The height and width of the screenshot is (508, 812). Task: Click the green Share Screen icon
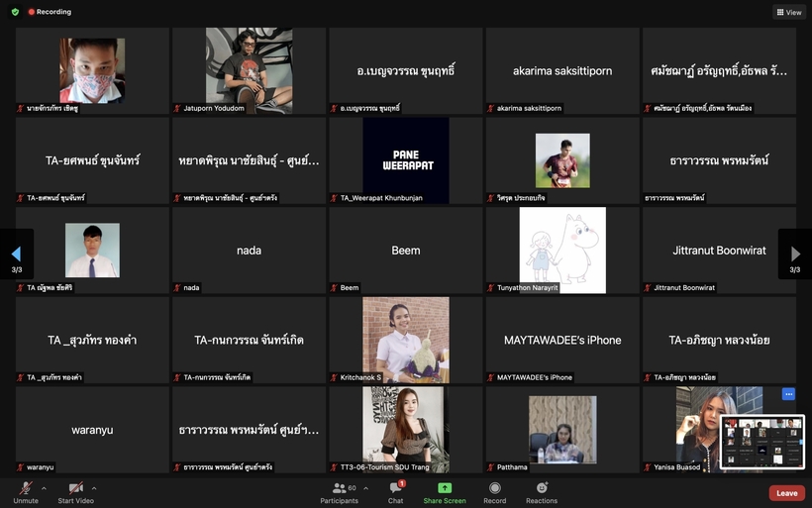(445, 488)
